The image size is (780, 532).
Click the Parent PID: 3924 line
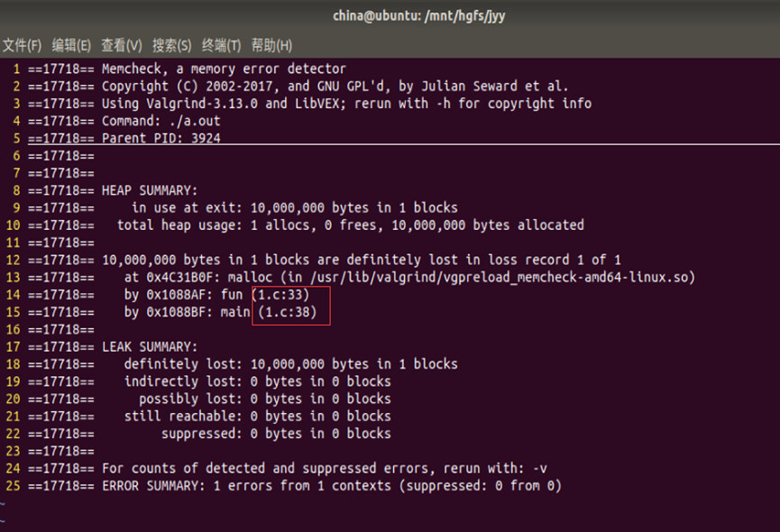click(x=161, y=138)
